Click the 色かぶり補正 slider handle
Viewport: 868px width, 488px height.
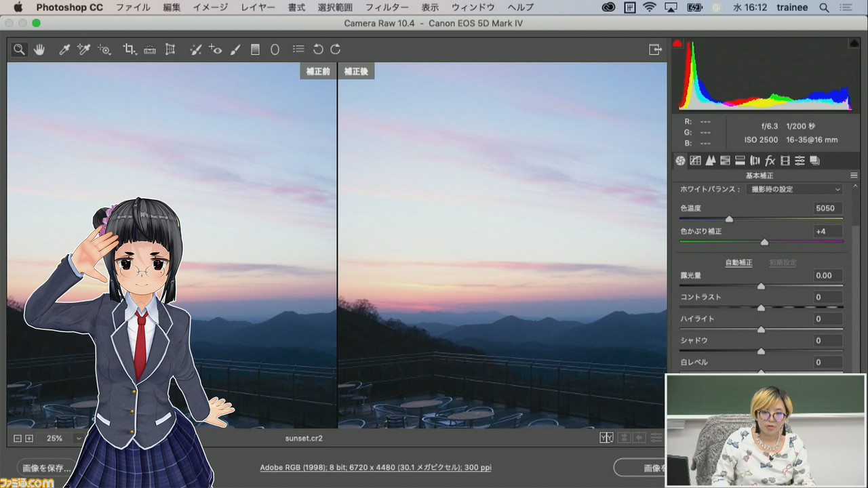point(764,242)
